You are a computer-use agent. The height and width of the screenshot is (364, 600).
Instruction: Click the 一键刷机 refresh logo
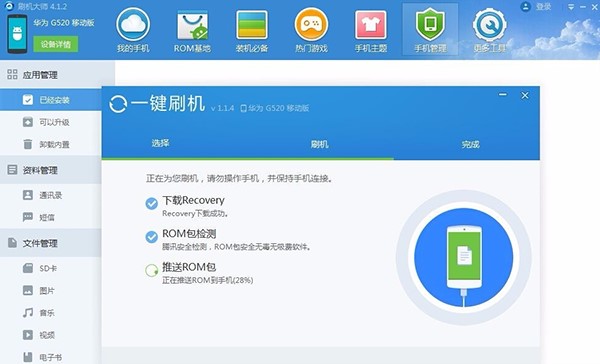[x=118, y=104]
